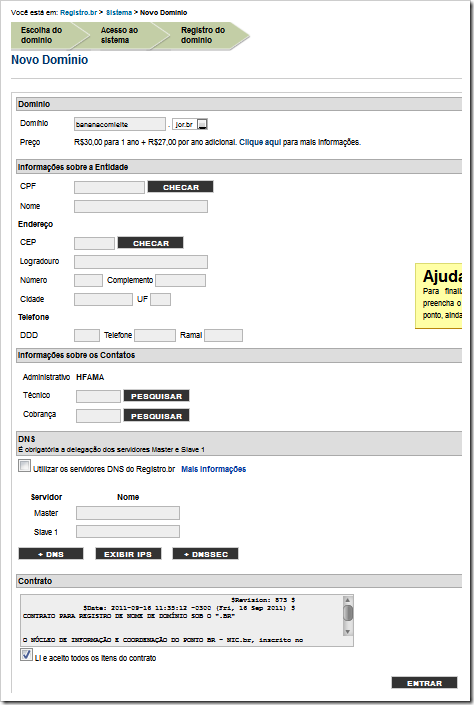
Task: Click the EXIBIR IPS button
Action: click(128, 554)
